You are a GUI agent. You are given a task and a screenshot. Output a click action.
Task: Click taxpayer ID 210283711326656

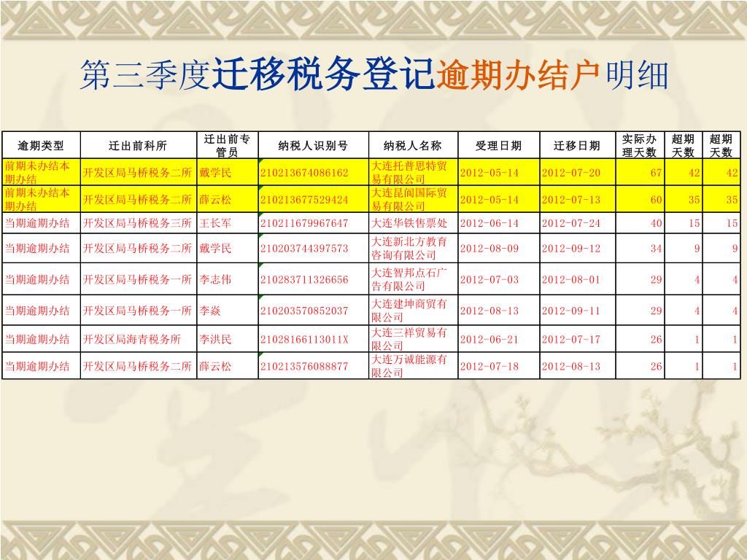click(x=304, y=279)
